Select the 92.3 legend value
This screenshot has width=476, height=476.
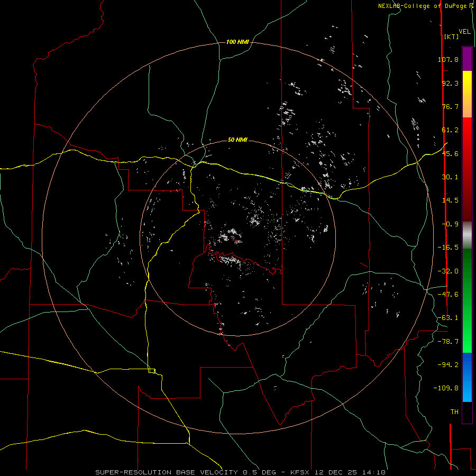[450, 83]
